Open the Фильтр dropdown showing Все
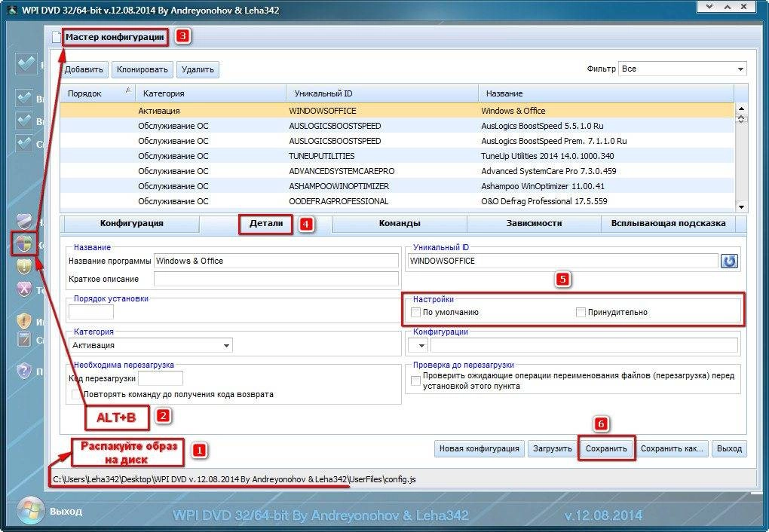This screenshot has height=532, width=769. 683,69
